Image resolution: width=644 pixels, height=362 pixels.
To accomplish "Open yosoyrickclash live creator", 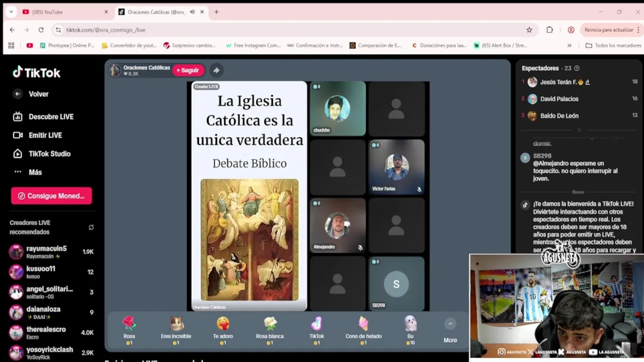I will [51, 352].
